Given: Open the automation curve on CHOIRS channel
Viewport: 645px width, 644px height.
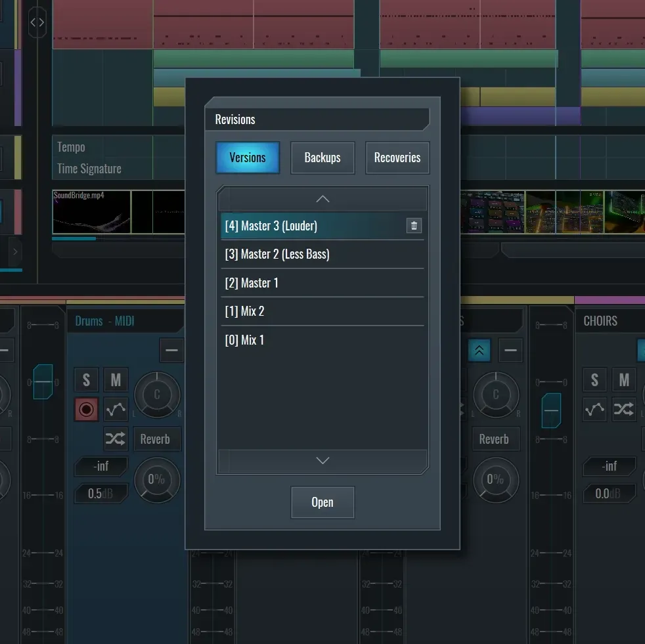Looking at the screenshot, I should click(594, 410).
